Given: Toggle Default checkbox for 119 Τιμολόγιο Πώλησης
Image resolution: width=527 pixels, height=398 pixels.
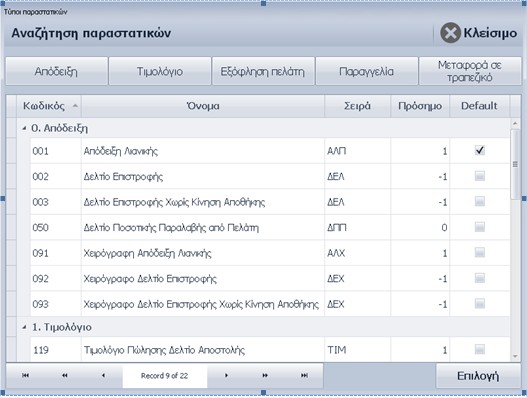Looking at the screenshot, I should [480, 349].
